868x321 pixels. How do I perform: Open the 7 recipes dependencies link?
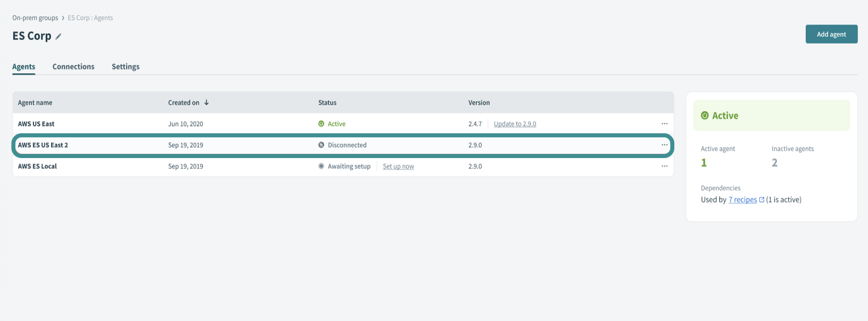(743, 200)
